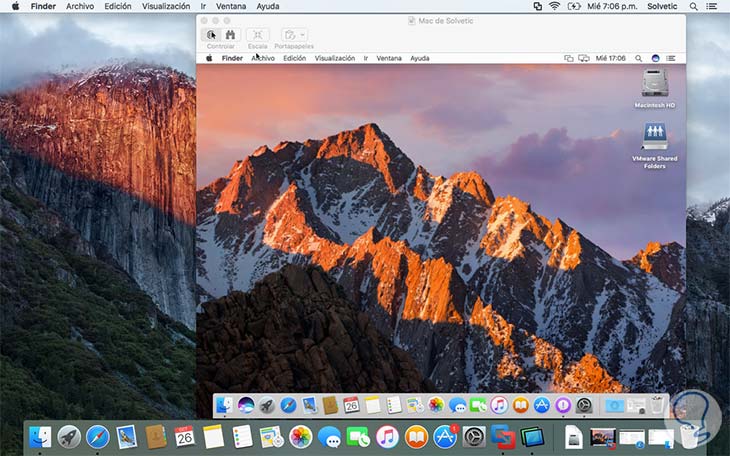Image resolution: width=730 pixels, height=456 pixels.
Task: Open host Spotlight search icon
Action: tap(694, 6)
